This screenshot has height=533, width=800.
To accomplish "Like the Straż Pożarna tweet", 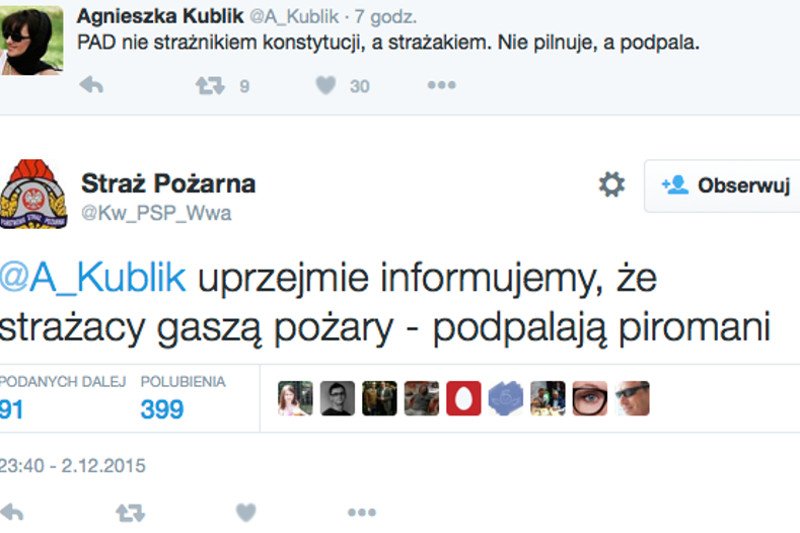I will click(x=245, y=513).
